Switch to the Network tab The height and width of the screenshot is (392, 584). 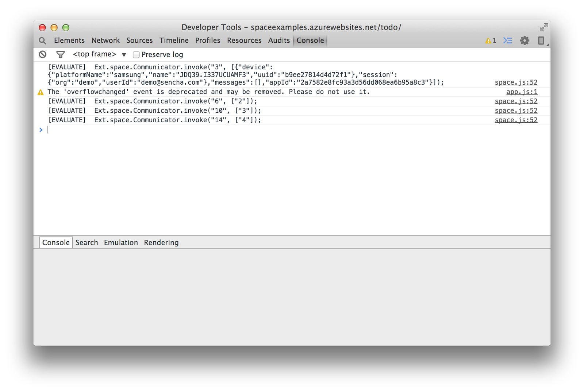click(105, 41)
